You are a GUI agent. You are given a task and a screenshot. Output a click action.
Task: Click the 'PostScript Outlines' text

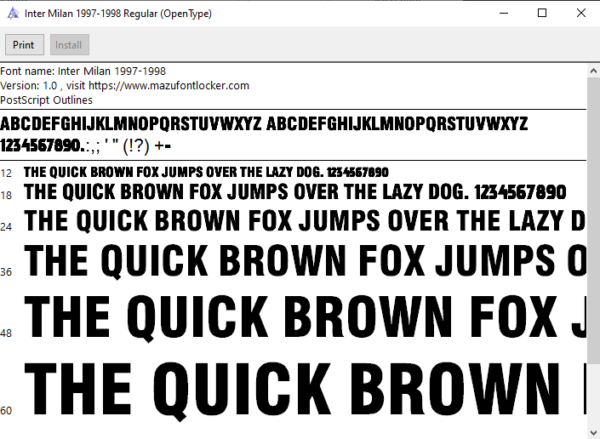pyautogui.click(x=46, y=100)
